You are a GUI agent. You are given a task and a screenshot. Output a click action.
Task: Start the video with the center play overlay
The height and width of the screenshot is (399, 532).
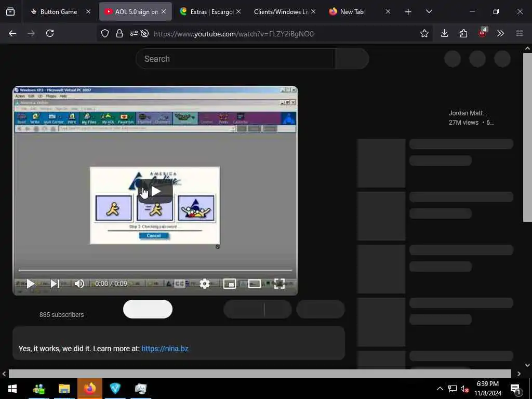point(155,191)
